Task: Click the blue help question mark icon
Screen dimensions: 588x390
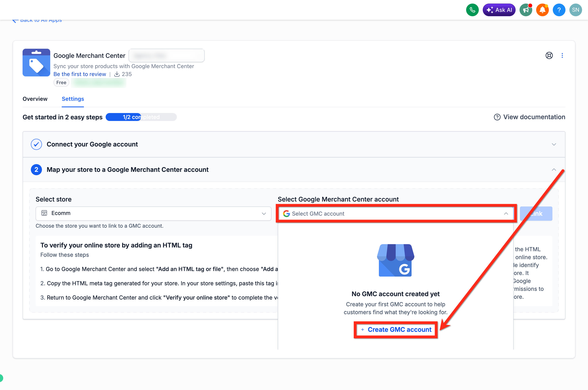Action: tap(559, 10)
